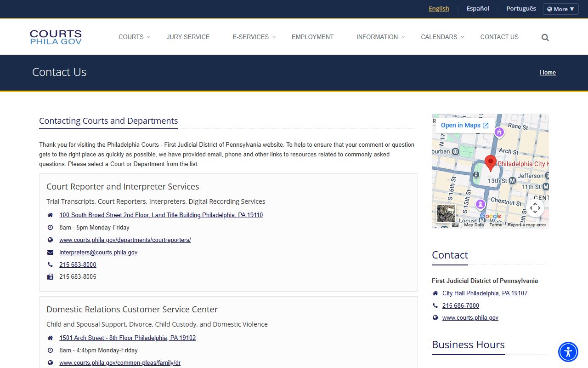Image resolution: width=588 pixels, height=368 pixels.
Task: Expand the Courts navigation menu
Action: tap(134, 37)
